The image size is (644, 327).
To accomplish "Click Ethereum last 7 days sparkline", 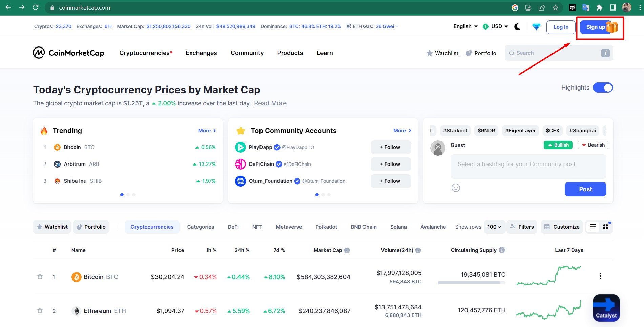I will (x=548, y=309).
